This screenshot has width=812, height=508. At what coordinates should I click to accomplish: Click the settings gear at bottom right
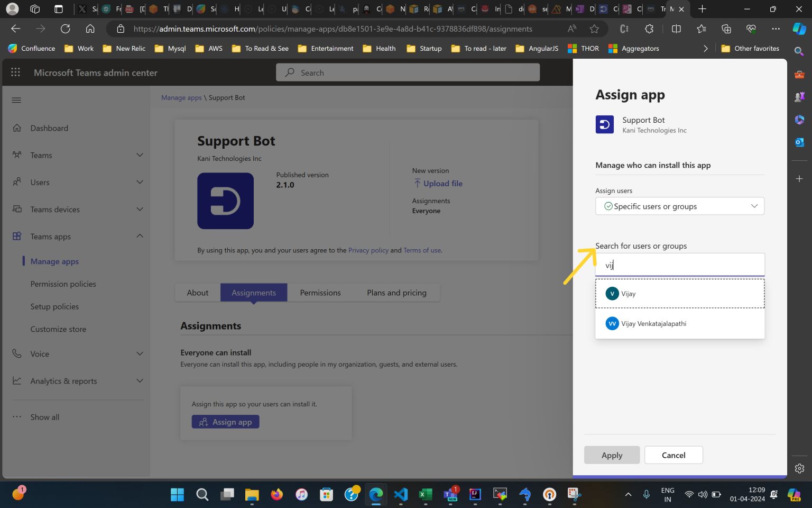tap(799, 468)
